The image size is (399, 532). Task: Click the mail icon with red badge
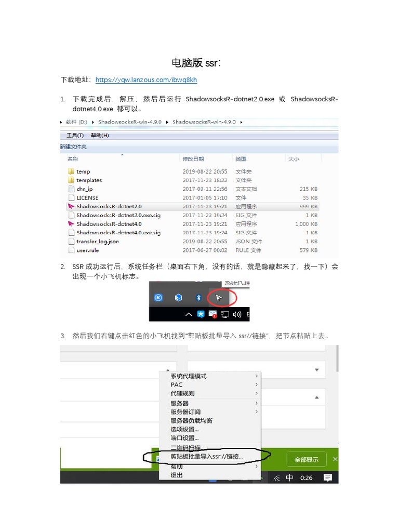[x=212, y=314]
